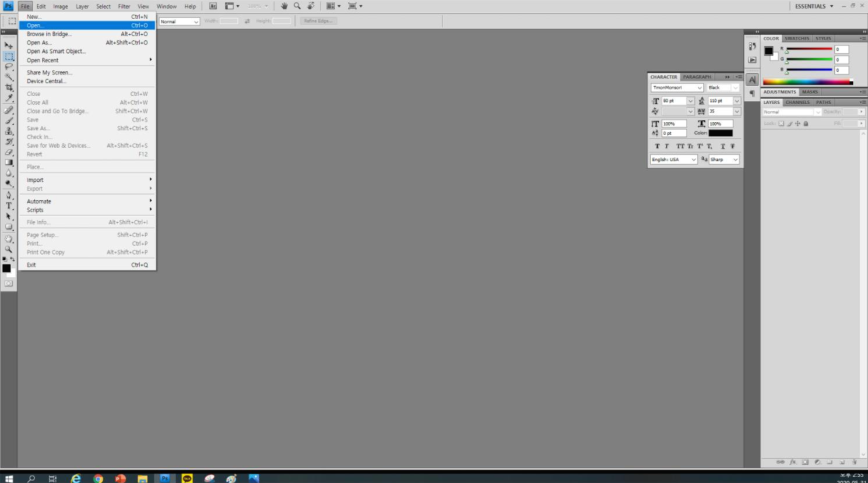This screenshot has width=868, height=483.
Task: Select the Magic Wand tool
Action: coord(9,77)
